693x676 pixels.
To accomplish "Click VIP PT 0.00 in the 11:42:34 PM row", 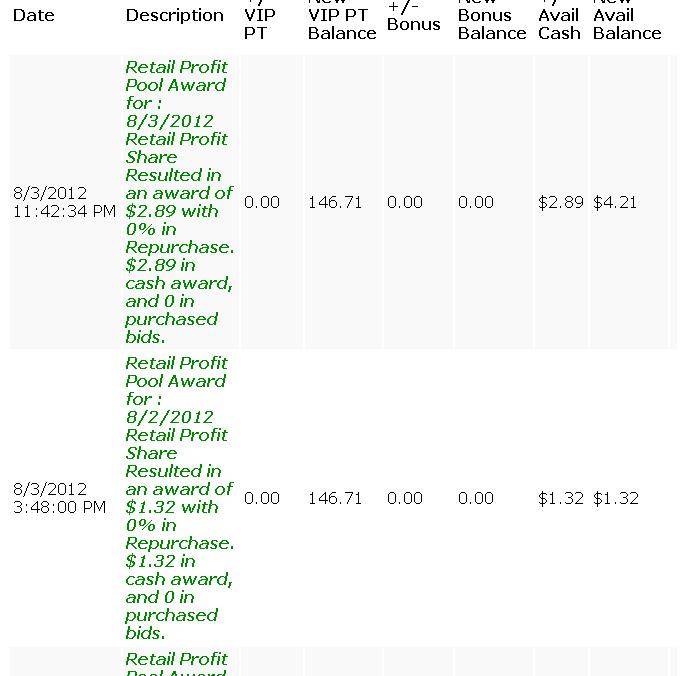I will pos(262,202).
